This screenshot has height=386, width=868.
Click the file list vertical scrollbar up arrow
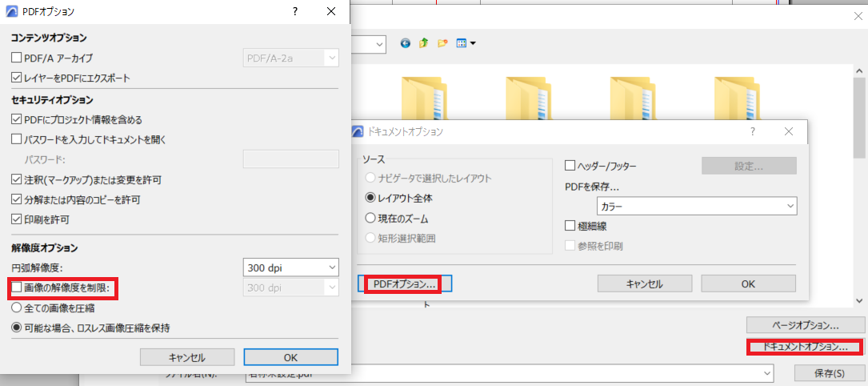(x=858, y=71)
